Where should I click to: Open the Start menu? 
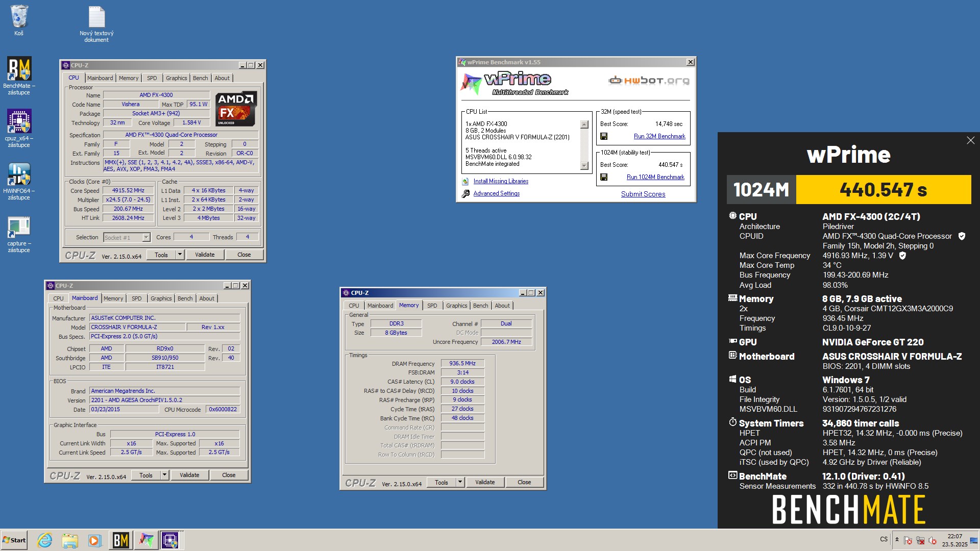pyautogui.click(x=14, y=540)
